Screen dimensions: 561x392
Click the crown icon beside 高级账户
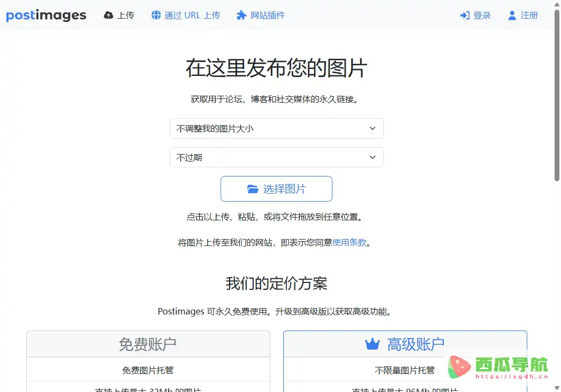click(372, 344)
